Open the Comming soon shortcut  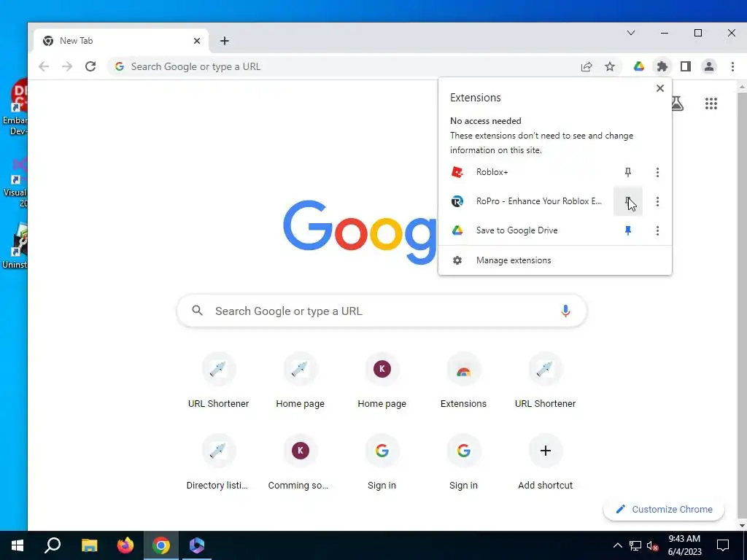[x=300, y=463]
